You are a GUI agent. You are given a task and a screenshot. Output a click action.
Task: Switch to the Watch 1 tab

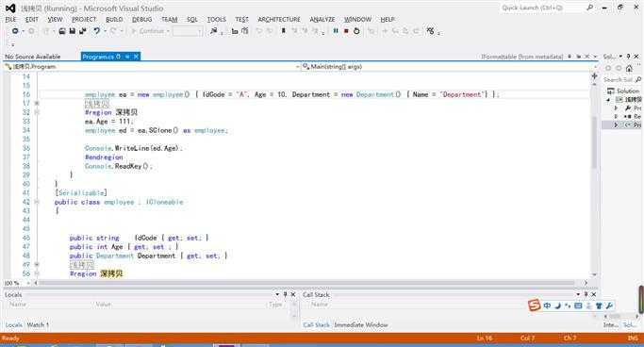(x=38, y=324)
